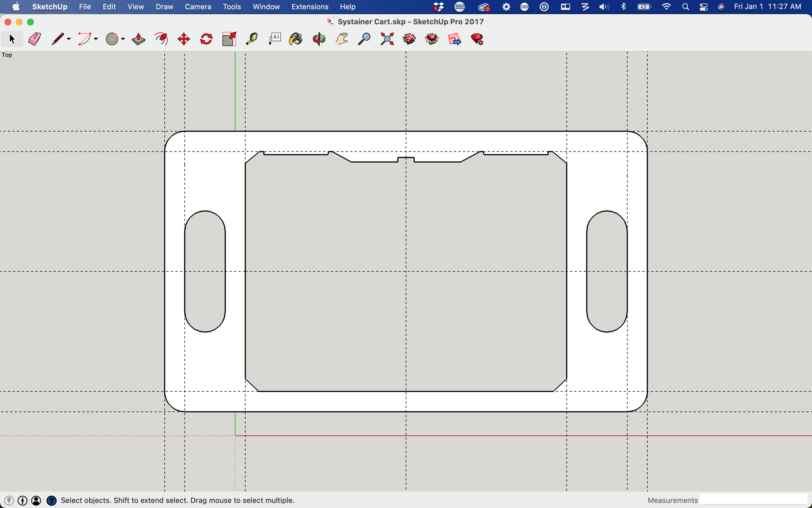Click the Zoom Extents tool
The height and width of the screenshot is (508, 812).
(387, 39)
